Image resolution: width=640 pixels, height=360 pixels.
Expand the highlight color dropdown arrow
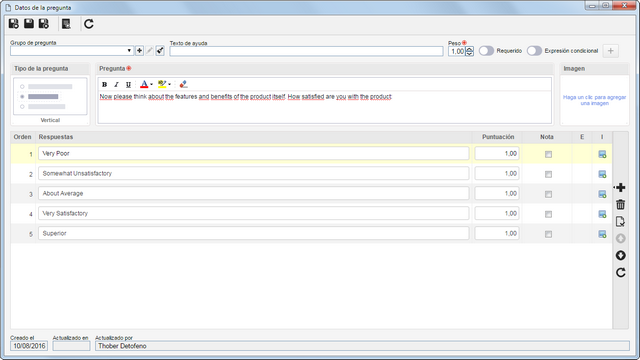(169, 84)
